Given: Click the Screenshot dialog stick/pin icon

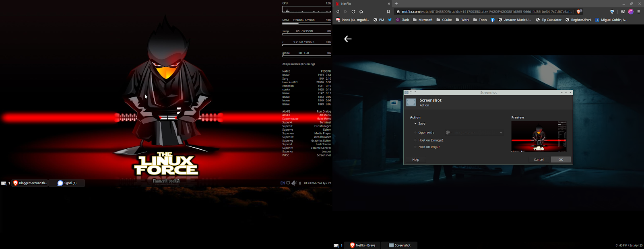Looking at the screenshot, I should click(x=411, y=93).
